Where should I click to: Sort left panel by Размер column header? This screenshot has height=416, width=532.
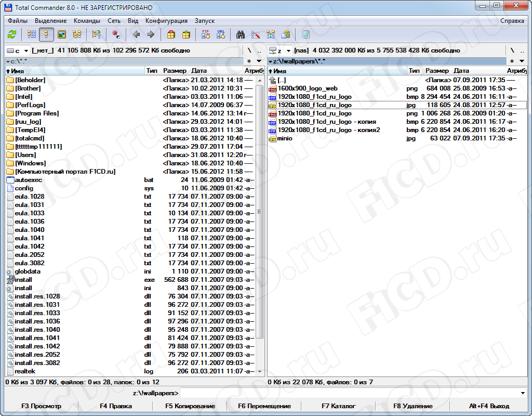175,71
